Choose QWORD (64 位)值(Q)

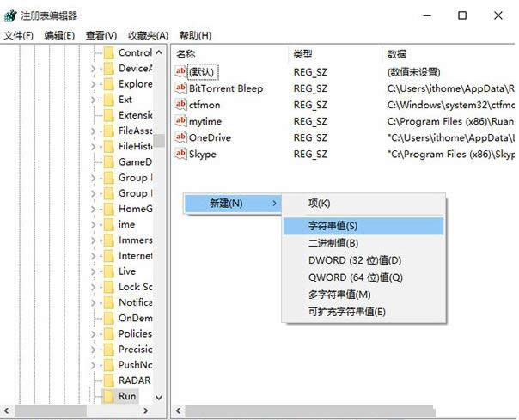[363, 277]
